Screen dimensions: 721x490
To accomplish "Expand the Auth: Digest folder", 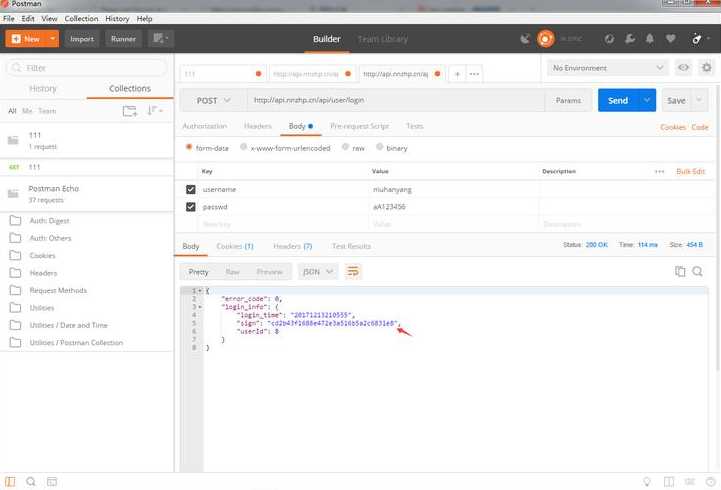I will 87,221.
